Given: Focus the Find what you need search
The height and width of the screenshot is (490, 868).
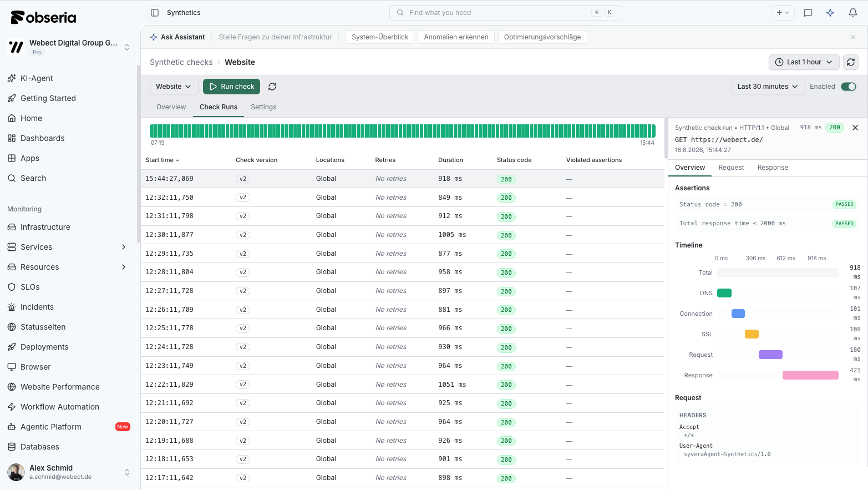Looking at the screenshot, I should pos(506,13).
